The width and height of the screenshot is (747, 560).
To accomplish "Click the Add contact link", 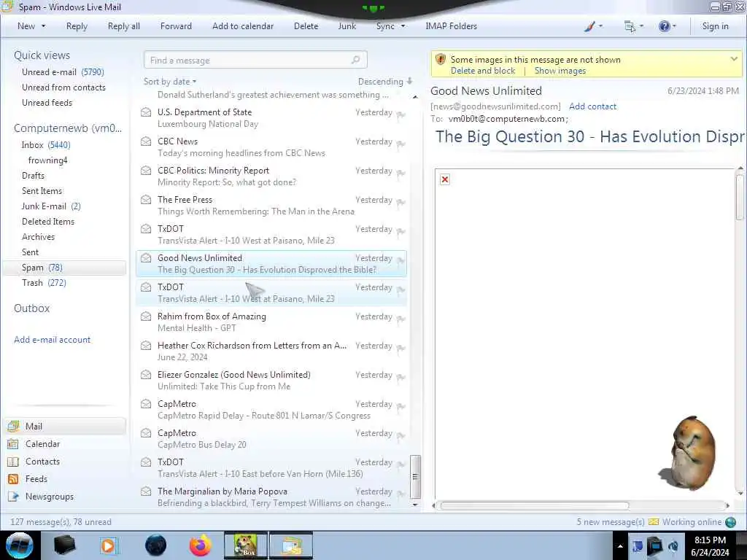I will pos(592,106).
